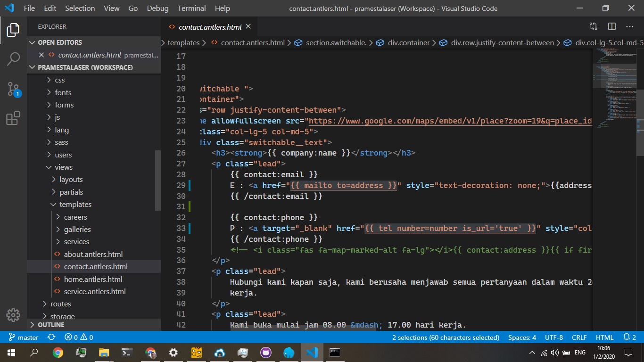The image size is (644, 362).
Task: Change end of line sequence CRLF
Action: tap(579, 337)
